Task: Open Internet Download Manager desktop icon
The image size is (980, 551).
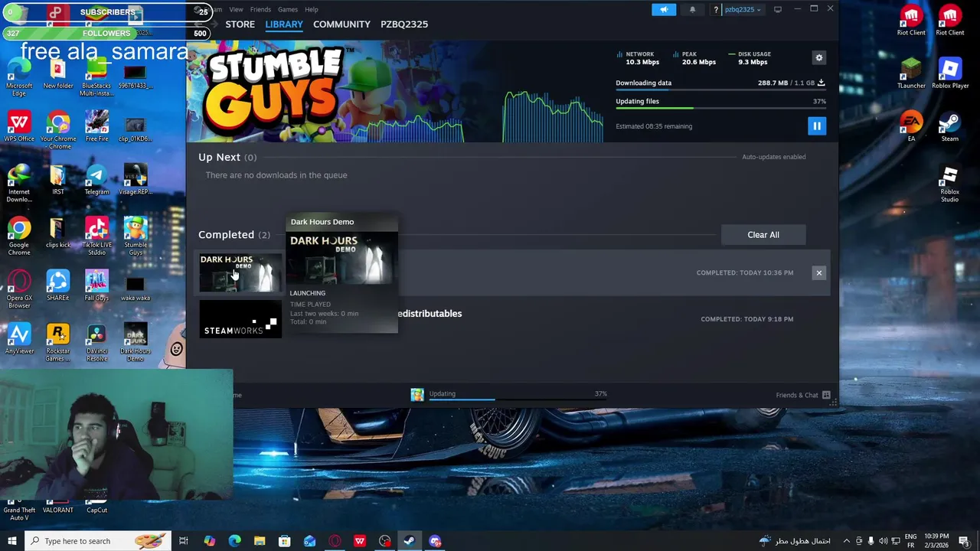Action: pyautogui.click(x=19, y=184)
